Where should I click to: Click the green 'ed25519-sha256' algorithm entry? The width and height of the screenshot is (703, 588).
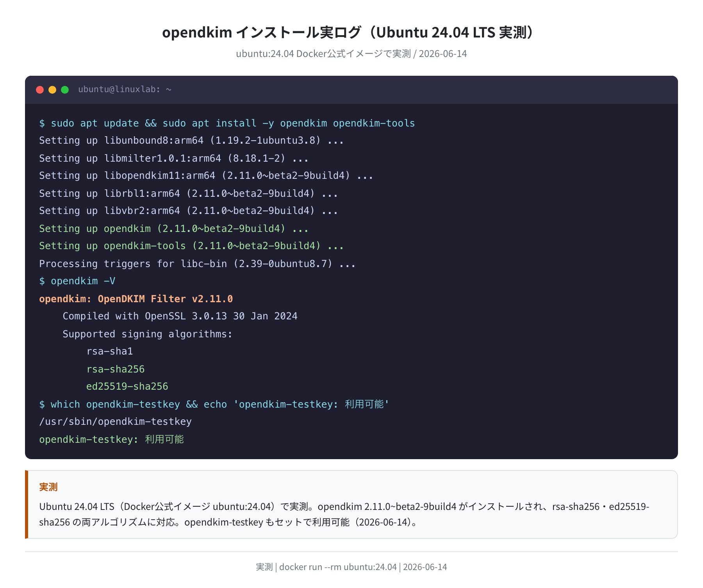(127, 387)
